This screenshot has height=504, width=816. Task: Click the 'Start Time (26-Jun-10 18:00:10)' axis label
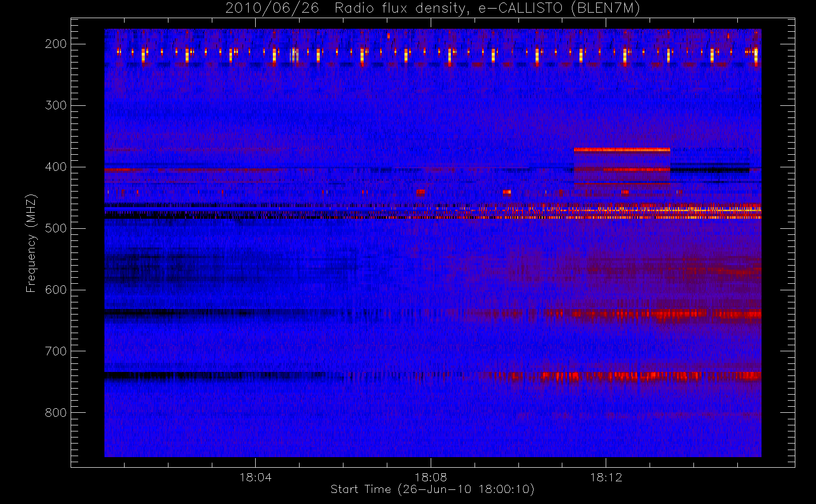(432, 489)
